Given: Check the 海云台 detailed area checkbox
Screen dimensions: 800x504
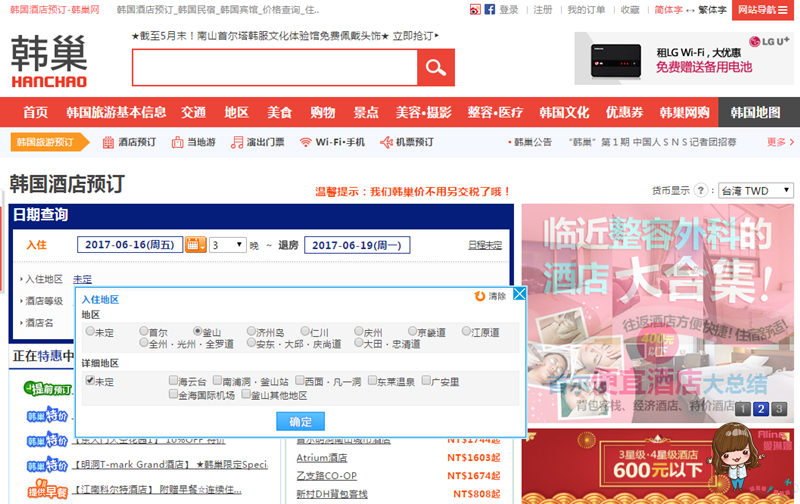Looking at the screenshot, I should point(173,380).
